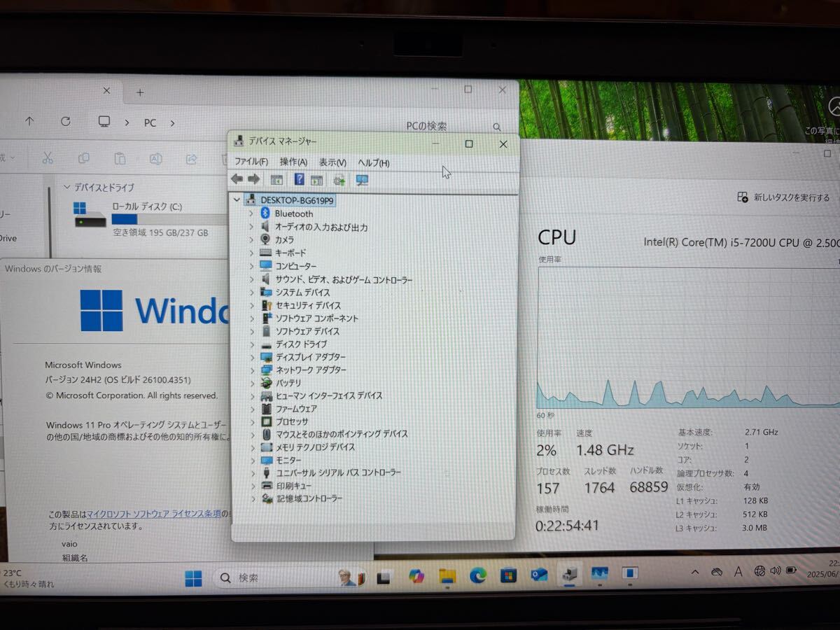
Task: Click the カメラ camera icon in device tree
Action: coord(265,239)
